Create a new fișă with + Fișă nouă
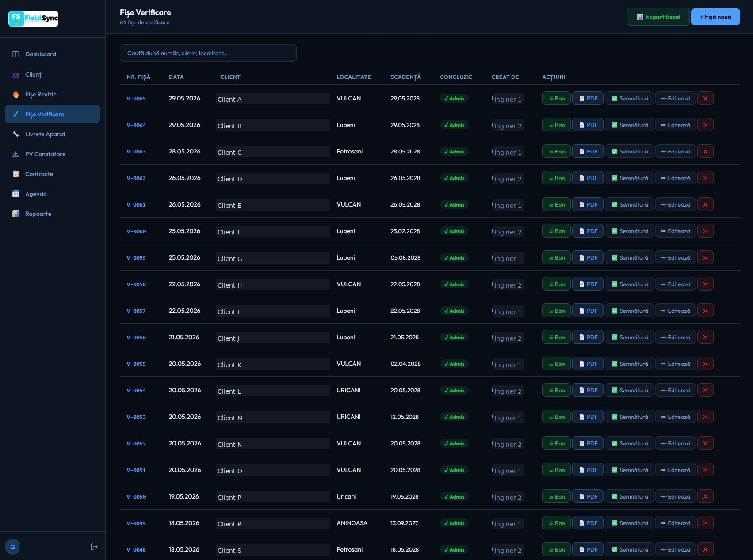This screenshot has width=753, height=560. pyautogui.click(x=715, y=17)
